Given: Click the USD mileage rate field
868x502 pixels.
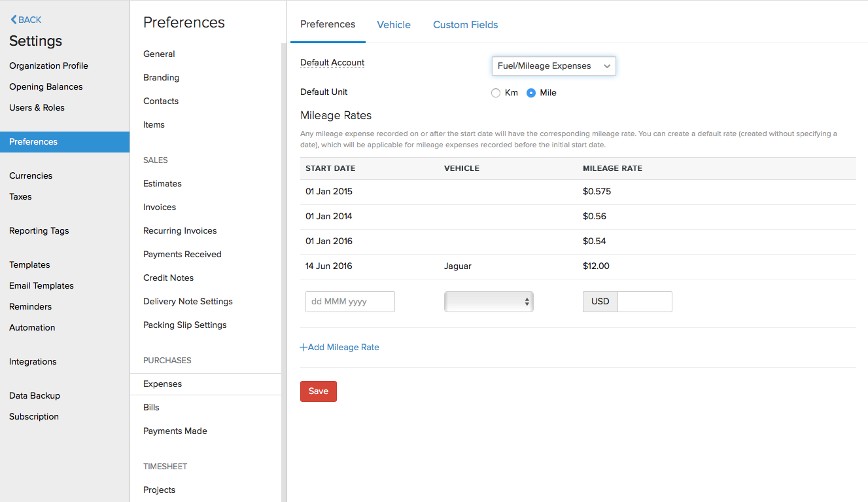Looking at the screenshot, I should [644, 302].
